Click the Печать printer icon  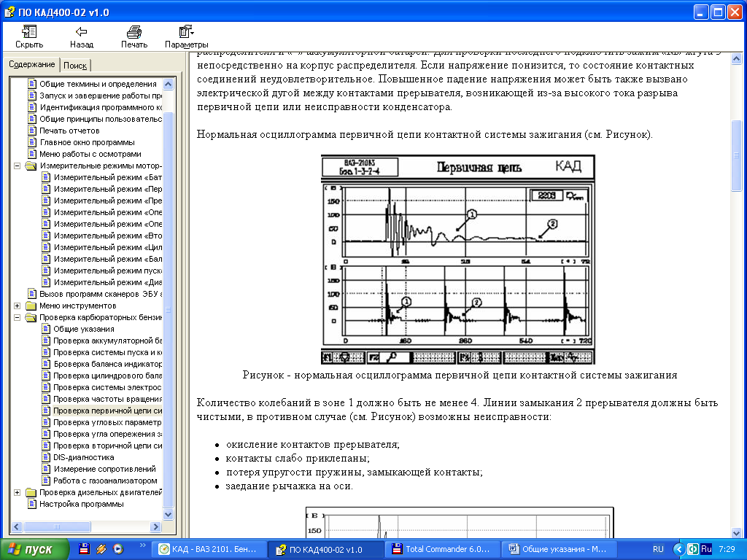pos(134,32)
